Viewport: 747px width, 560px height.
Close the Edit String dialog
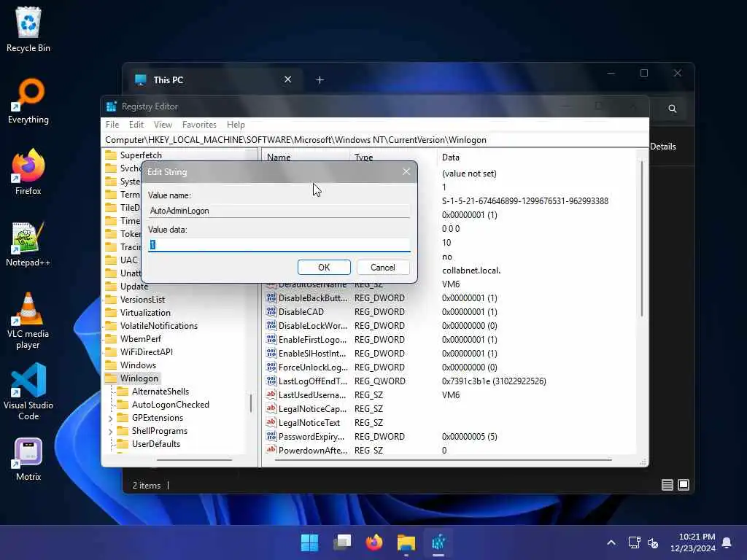pos(406,171)
